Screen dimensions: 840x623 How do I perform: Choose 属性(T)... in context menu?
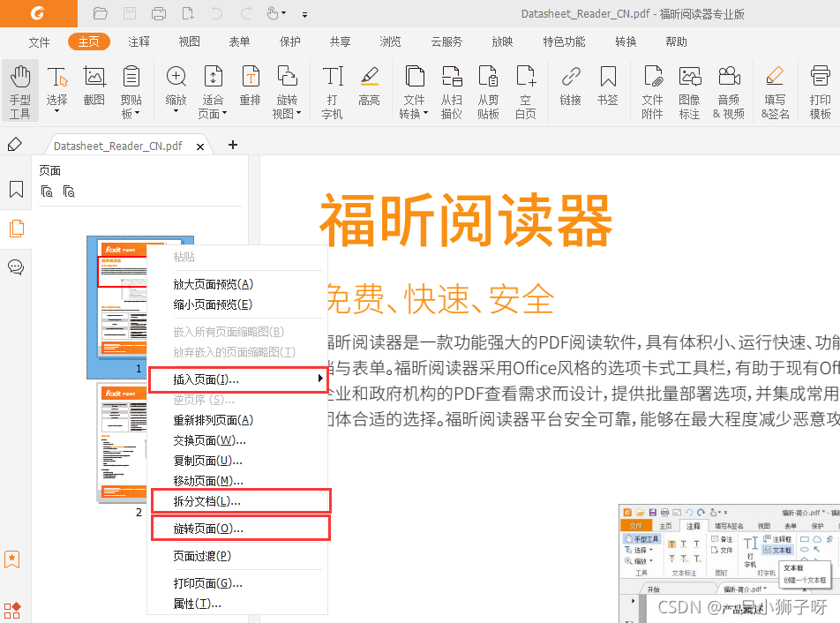click(x=237, y=604)
